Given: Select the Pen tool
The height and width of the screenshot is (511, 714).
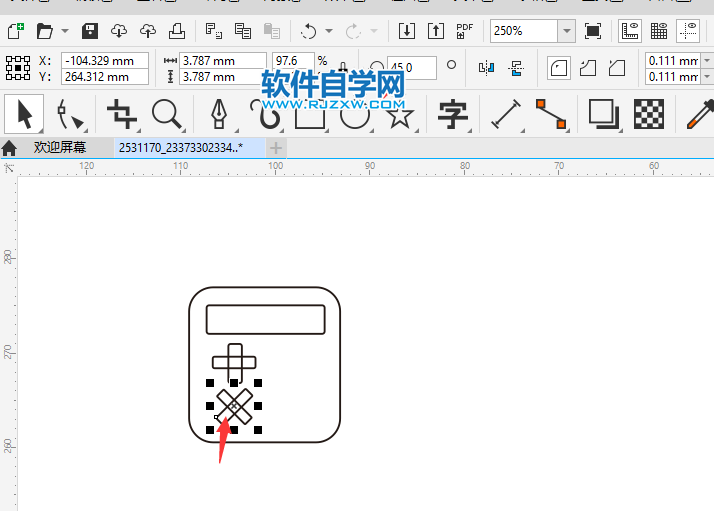Looking at the screenshot, I should [x=219, y=114].
